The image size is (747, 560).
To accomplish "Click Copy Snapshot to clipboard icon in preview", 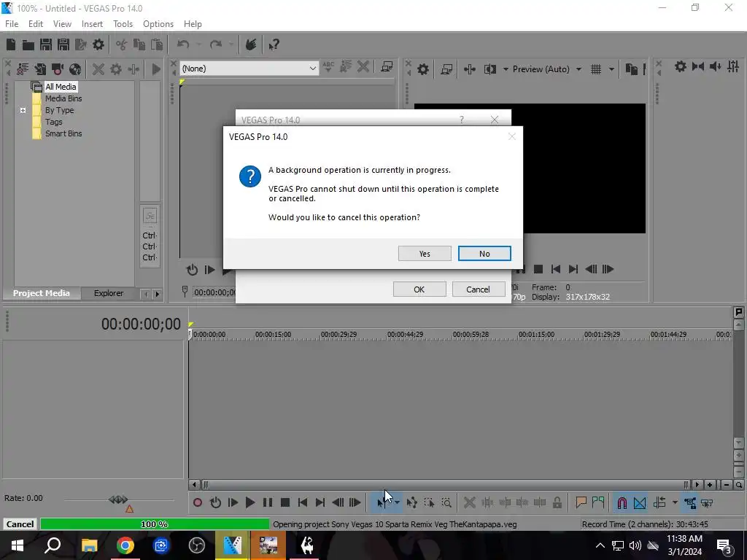I will tap(631, 69).
